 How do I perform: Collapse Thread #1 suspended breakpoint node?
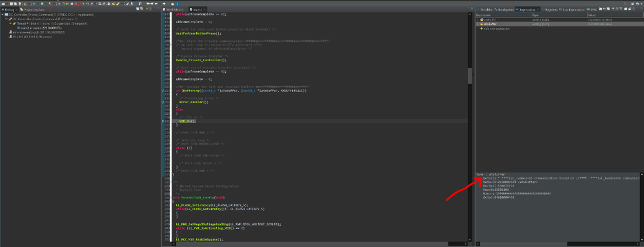[x=10, y=23]
